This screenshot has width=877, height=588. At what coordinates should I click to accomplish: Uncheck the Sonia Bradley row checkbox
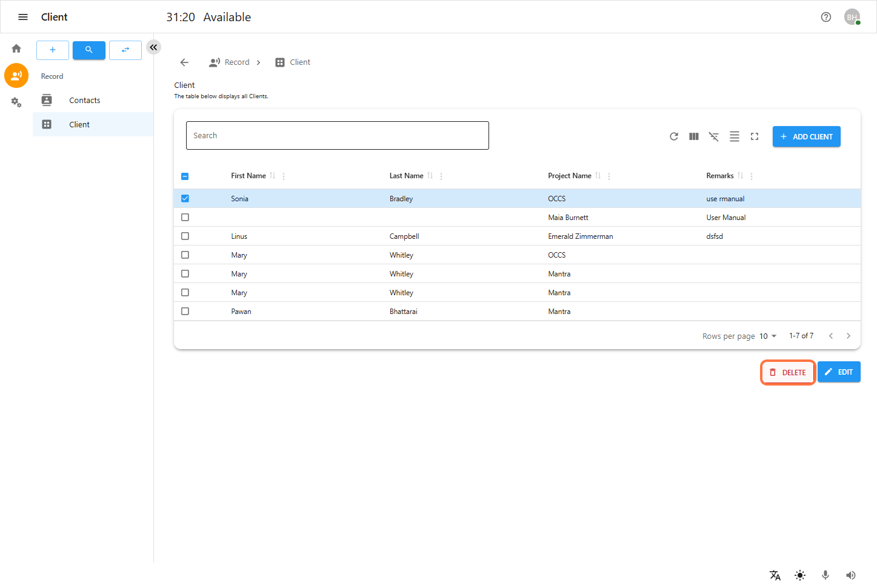coord(185,198)
